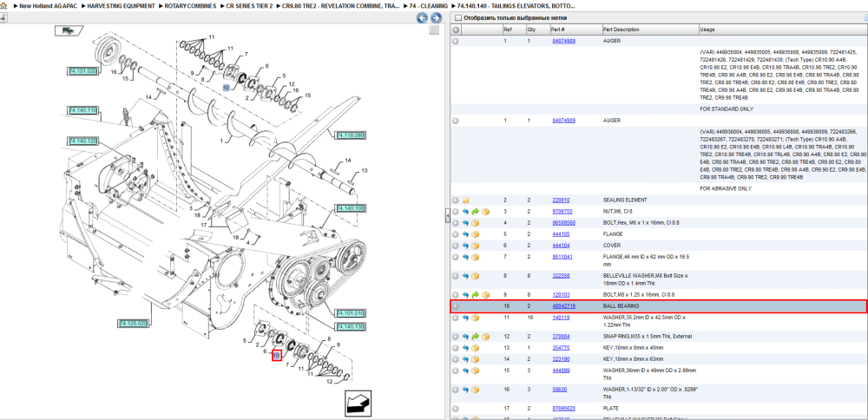Click diagram reference label 74.140.110
Viewport: 868px width, 420px height.
(82, 111)
